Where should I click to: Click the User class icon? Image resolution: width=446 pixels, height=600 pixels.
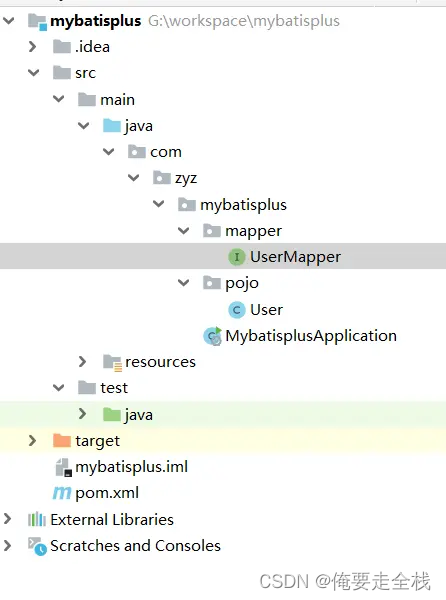coord(237,310)
